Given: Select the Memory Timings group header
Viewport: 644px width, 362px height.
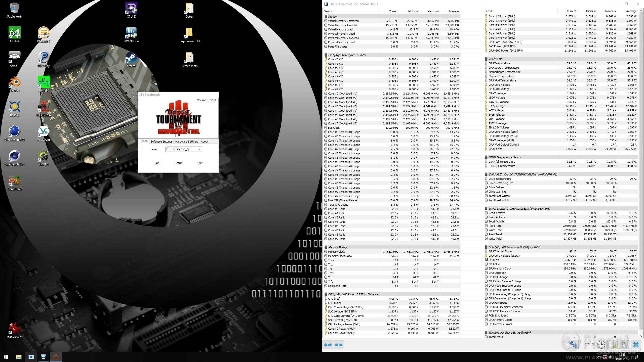Looking at the screenshot, I should pos(392,247).
